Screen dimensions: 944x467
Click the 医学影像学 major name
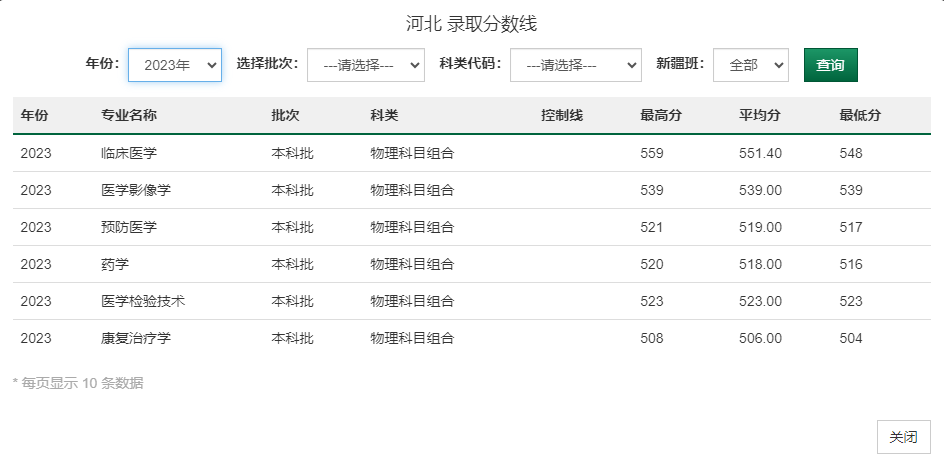tap(136, 190)
